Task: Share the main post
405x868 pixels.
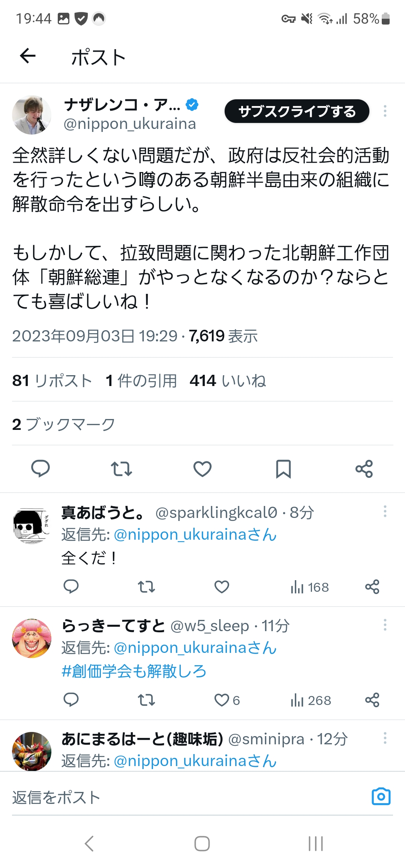Action: [364, 468]
